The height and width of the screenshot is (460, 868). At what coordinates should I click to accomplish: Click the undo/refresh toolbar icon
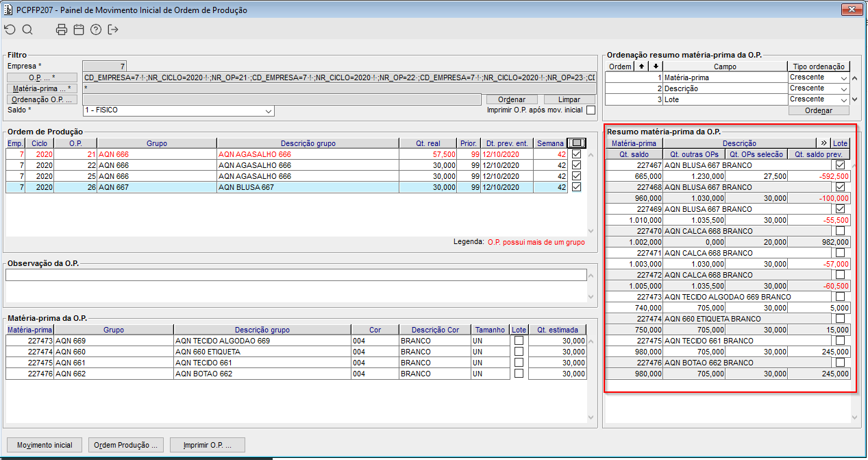point(10,29)
